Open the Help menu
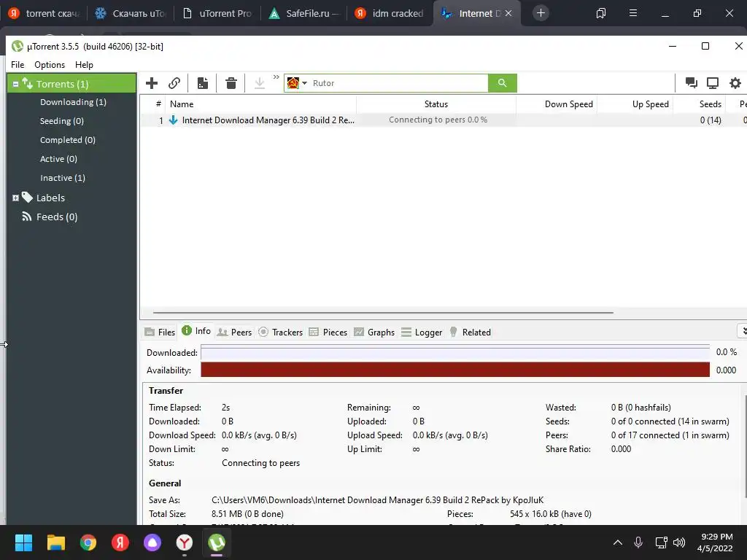This screenshot has width=747, height=560. point(84,65)
